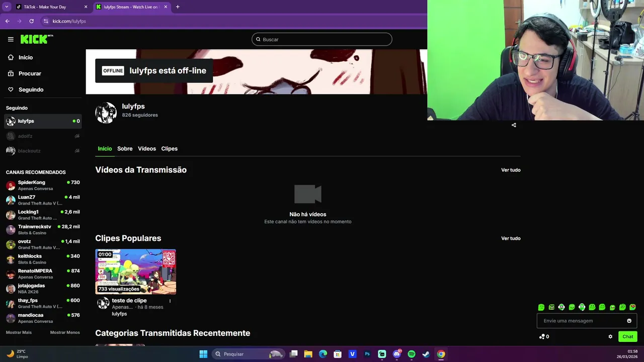Screen dimensions: 644x362
Task: Click the share icon below the webcam
Action: coord(514,125)
